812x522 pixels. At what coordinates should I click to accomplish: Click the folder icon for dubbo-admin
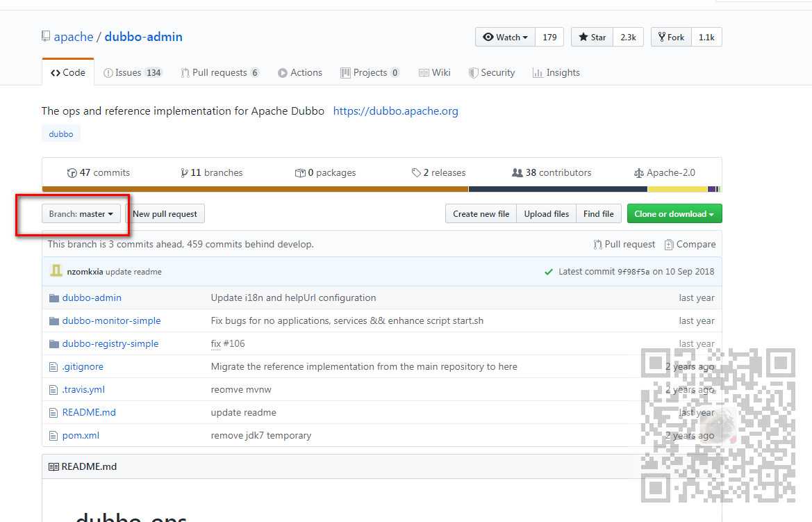[x=54, y=298]
